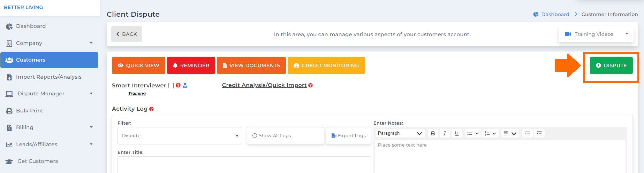The image size is (644, 173).
Task: Click the Company building icon
Action: point(9,43)
